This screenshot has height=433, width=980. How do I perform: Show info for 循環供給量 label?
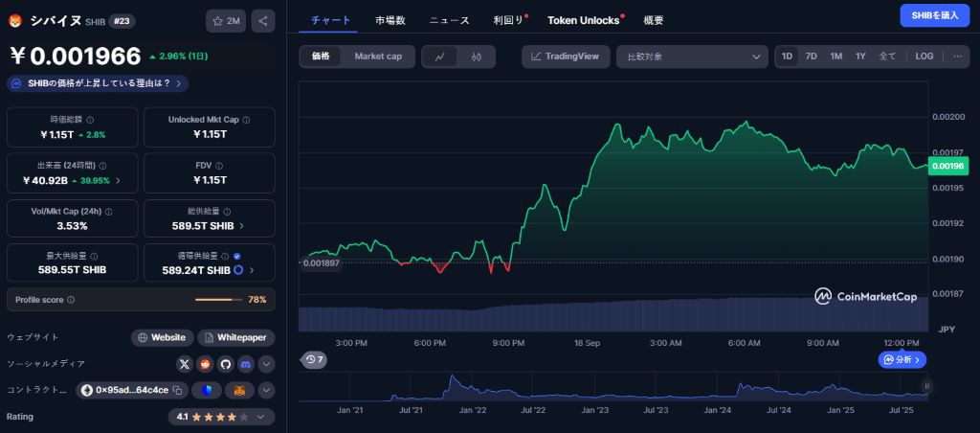[224, 256]
